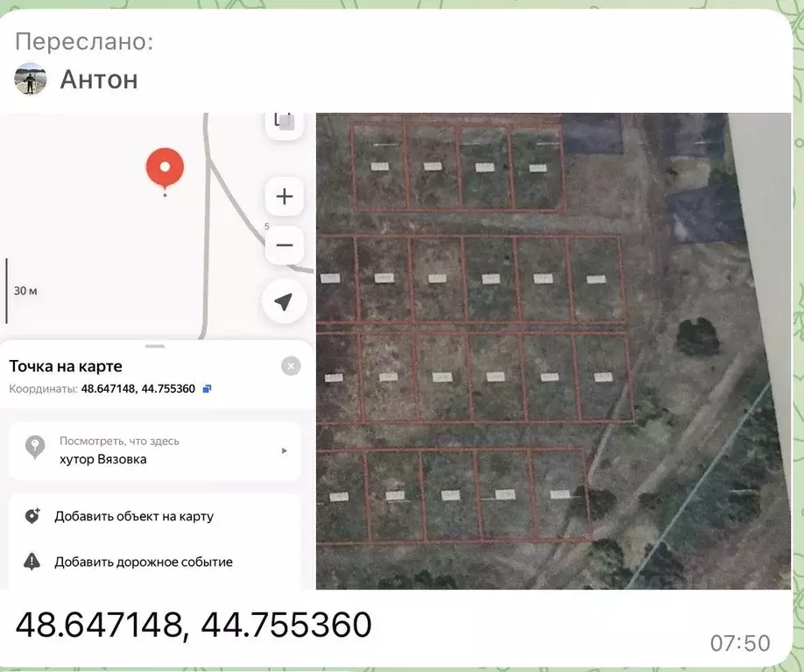Screen dimensions: 804x672
Task: Select "Добавить дорожное событие"
Action: 144,562
